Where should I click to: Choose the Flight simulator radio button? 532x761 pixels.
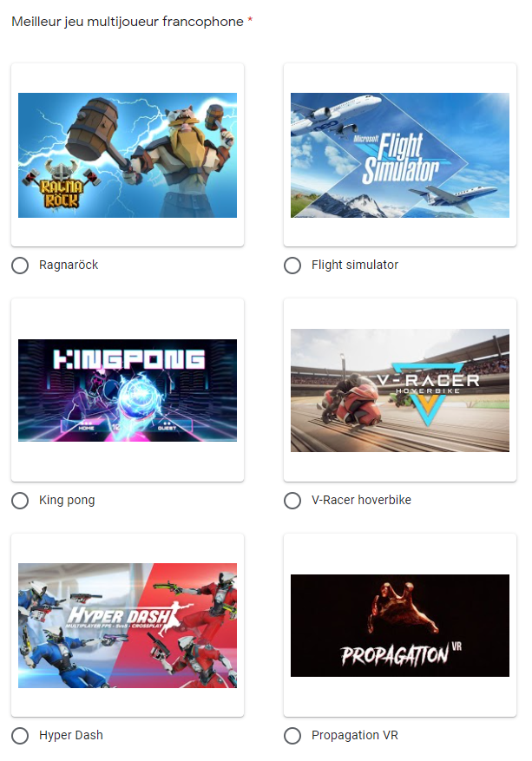[x=292, y=266]
